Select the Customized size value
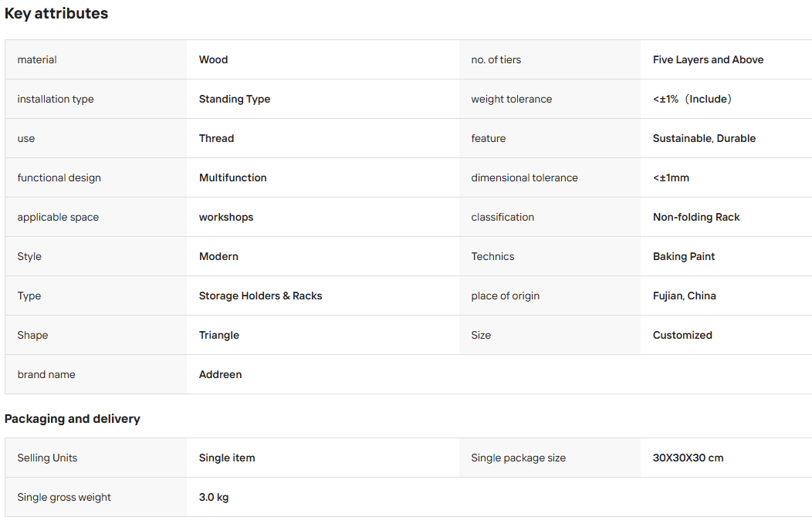The image size is (812, 517). 682,335
